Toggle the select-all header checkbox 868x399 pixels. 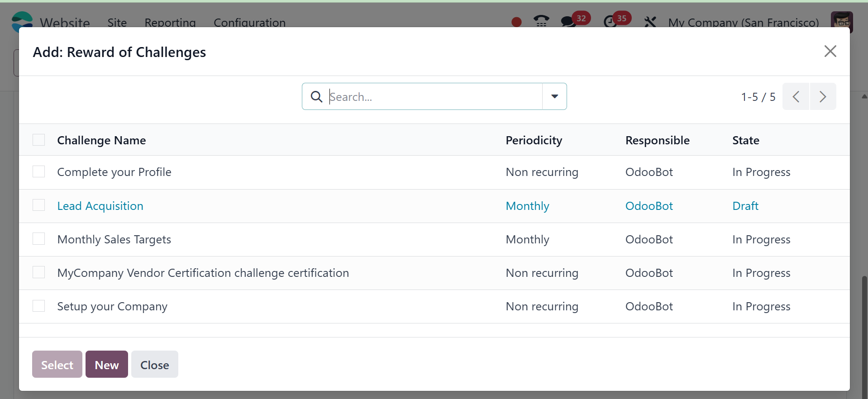[x=39, y=140]
